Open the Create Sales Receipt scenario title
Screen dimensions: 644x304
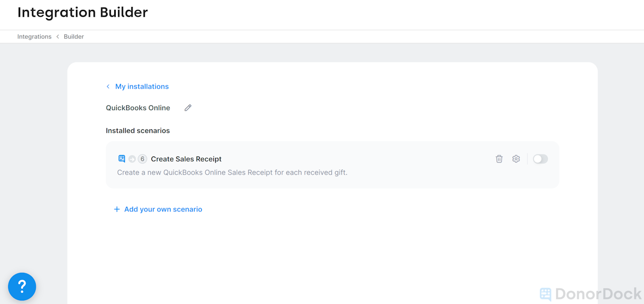tap(186, 159)
